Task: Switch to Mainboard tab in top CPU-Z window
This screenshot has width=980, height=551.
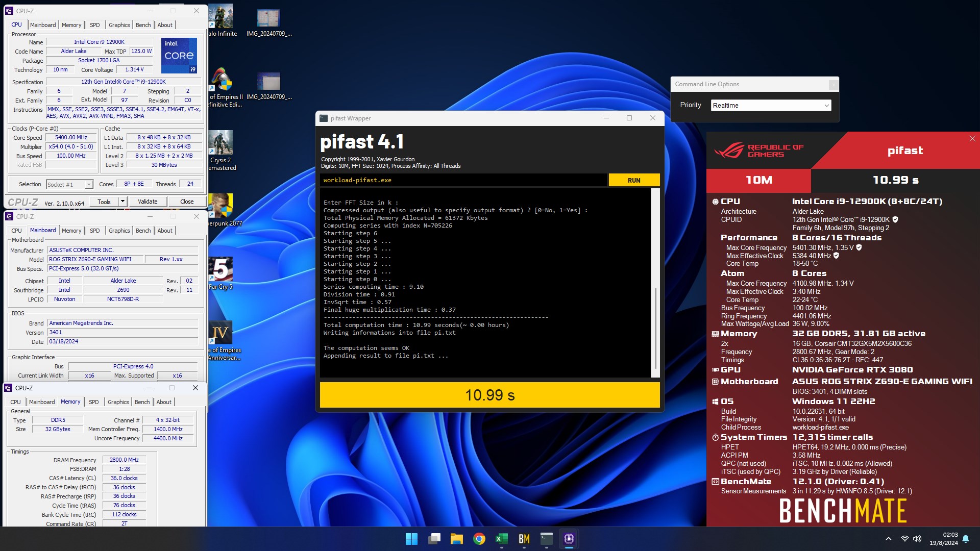Action: (43, 25)
